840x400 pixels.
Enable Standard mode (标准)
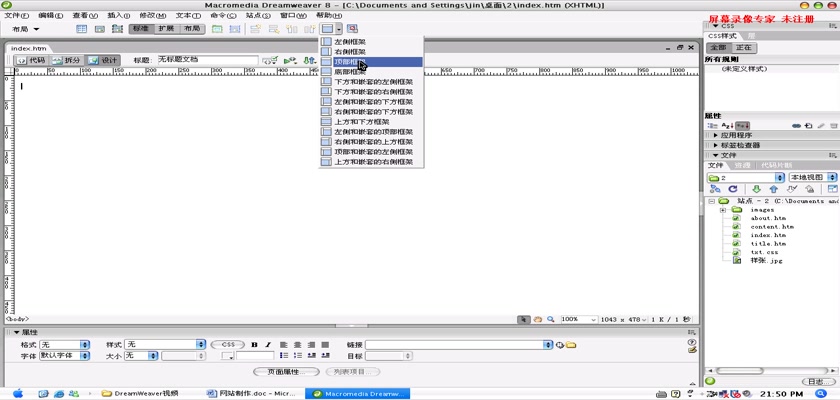coord(141,29)
